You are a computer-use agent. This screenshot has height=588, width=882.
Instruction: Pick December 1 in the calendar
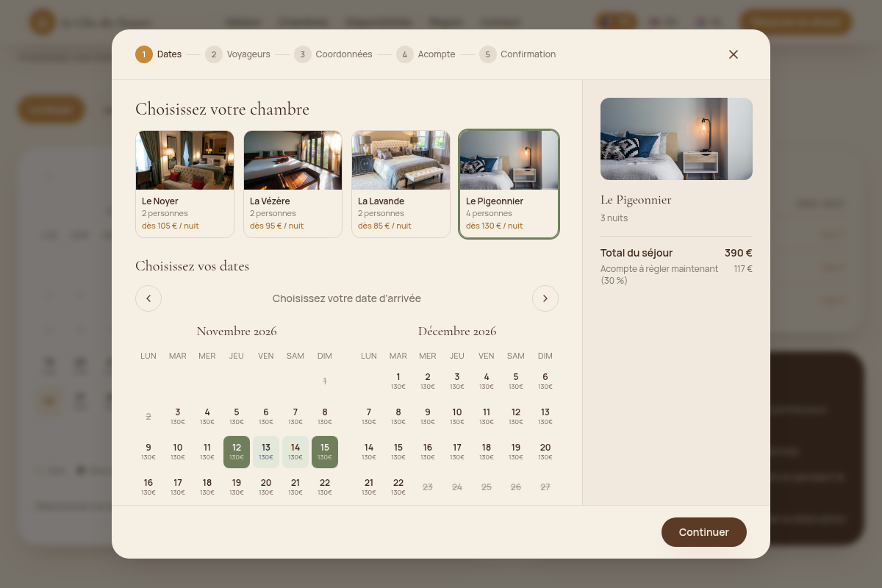[x=398, y=381]
